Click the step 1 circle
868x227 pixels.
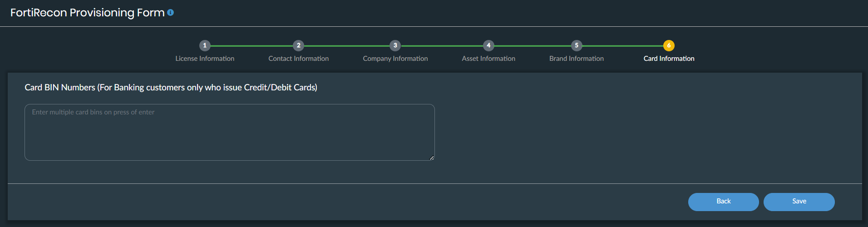(205, 45)
